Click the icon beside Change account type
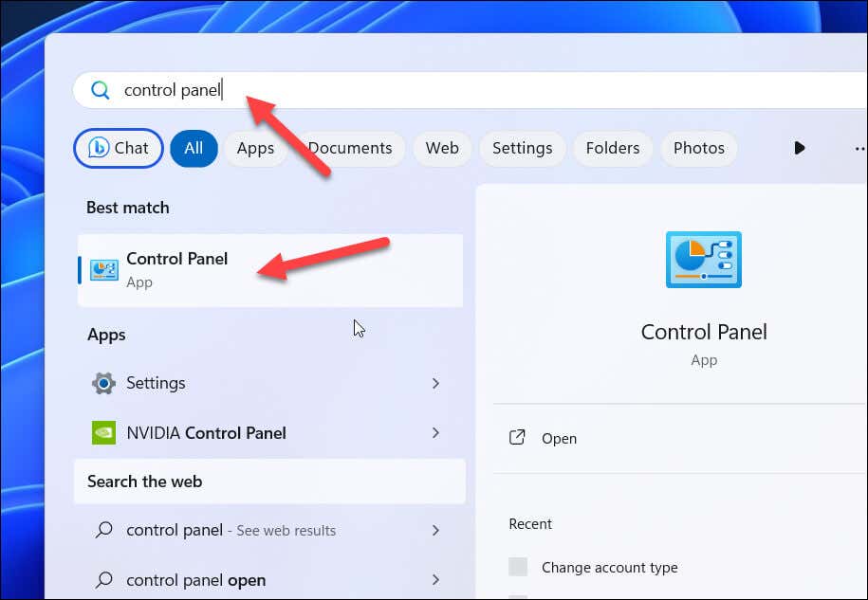Viewport: 868px width, 600px height. tap(518, 567)
